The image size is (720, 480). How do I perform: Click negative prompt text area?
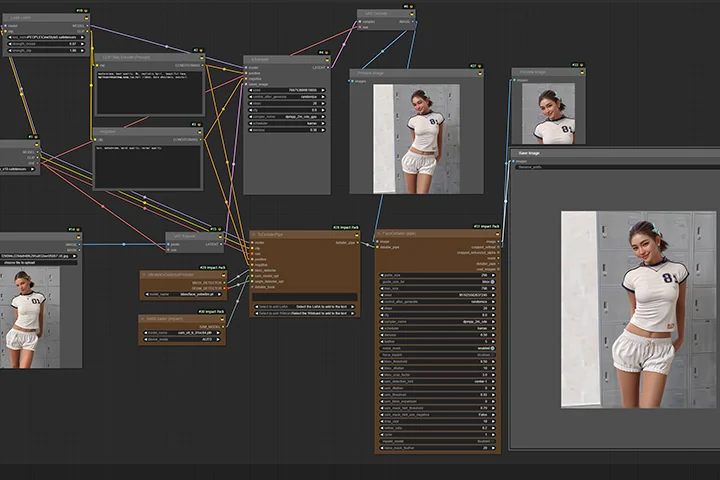point(147,166)
